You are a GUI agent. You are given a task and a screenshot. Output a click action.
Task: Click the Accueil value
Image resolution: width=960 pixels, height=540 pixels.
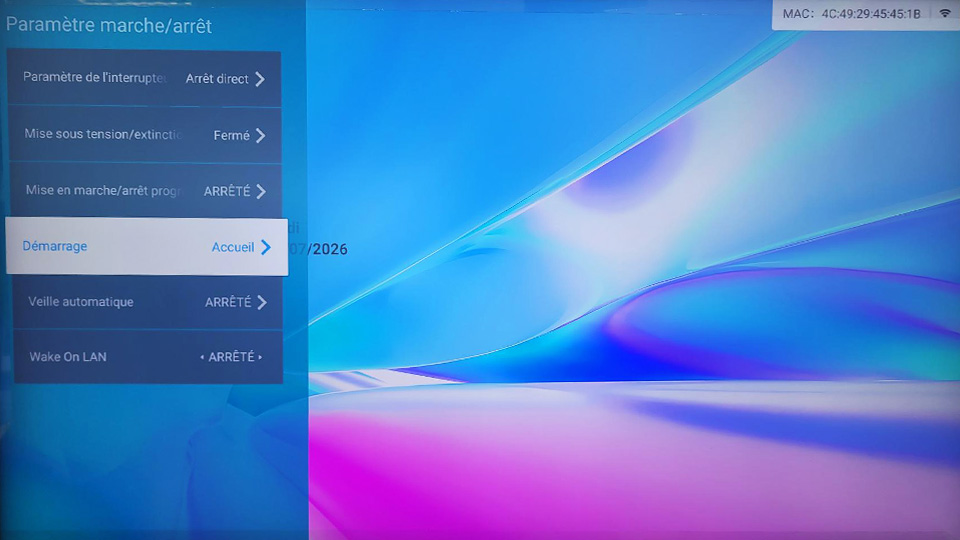[x=233, y=247]
